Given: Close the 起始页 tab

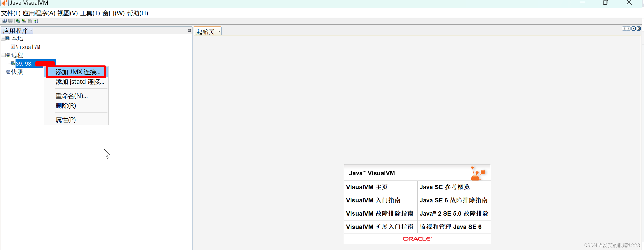Looking at the screenshot, I should [x=219, y=31].
